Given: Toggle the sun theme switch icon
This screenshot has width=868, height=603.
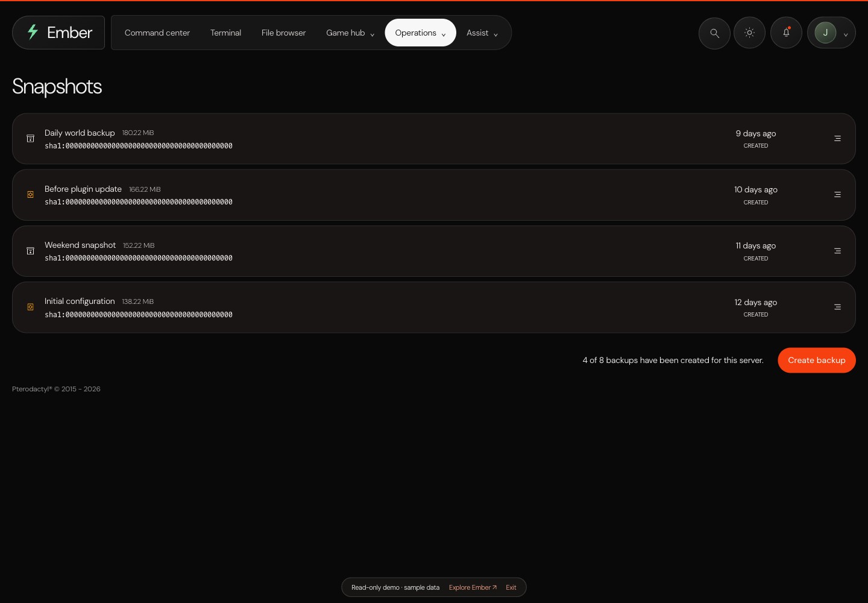Looking at the screenshot, I should 749,33.
